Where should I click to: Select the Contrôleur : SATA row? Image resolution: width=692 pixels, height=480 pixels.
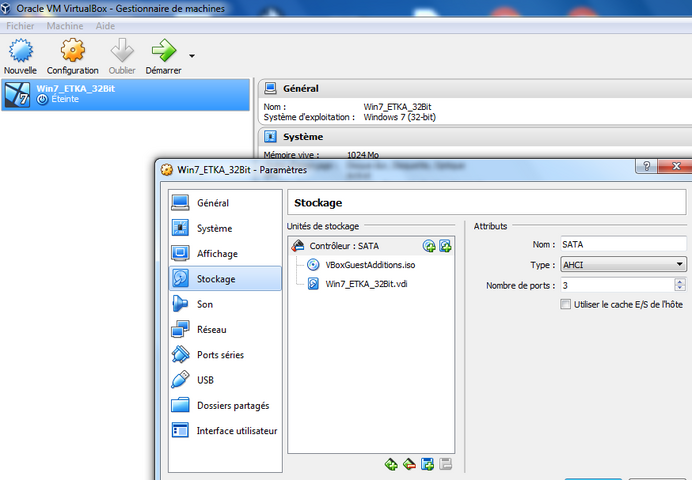[x=371, y=246]
